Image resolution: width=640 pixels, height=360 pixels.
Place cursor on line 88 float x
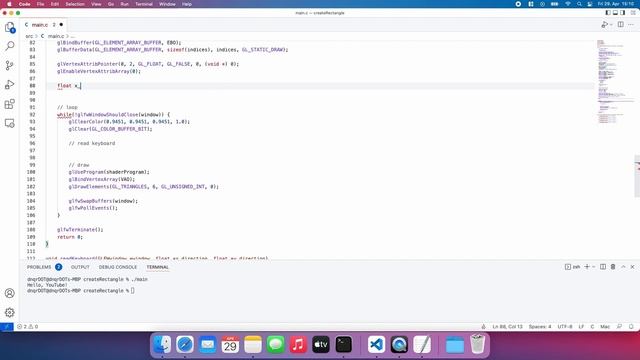69,86
